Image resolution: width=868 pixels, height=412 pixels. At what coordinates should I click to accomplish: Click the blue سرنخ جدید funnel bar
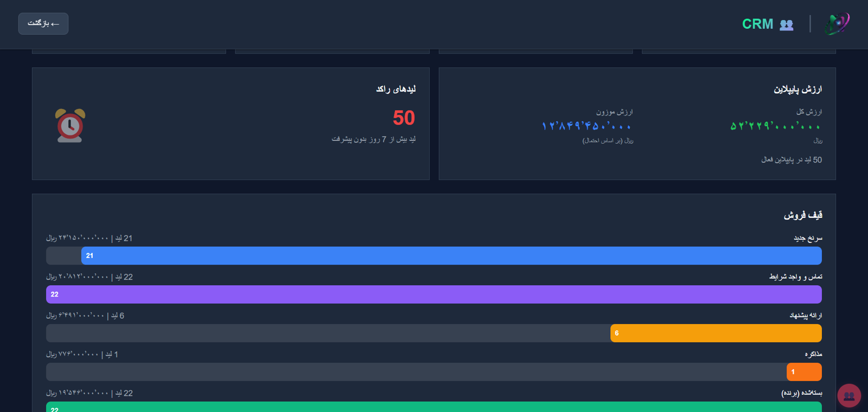click(451, 256)
